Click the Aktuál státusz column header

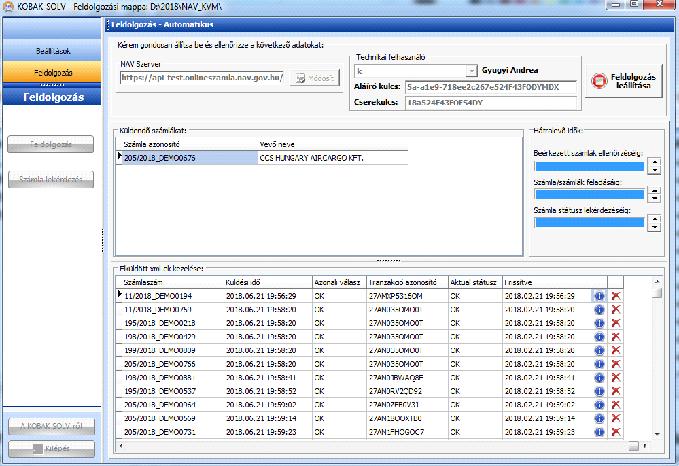click(x=475, y=282)
